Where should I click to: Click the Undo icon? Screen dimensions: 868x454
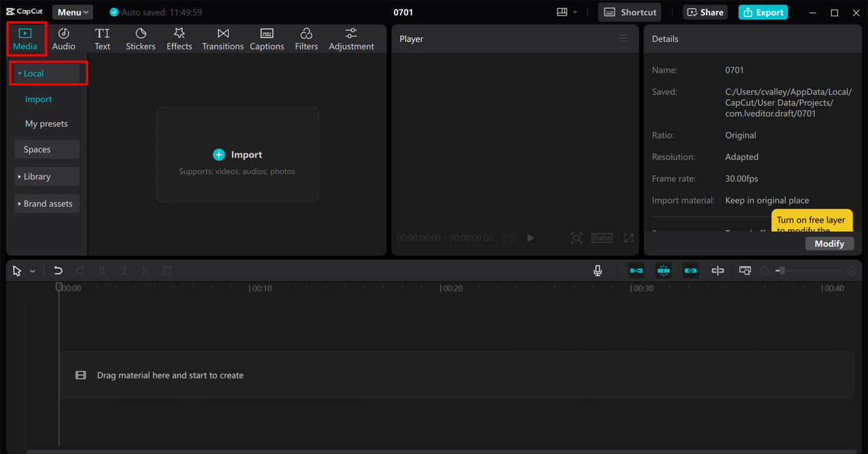pos(58,271)
